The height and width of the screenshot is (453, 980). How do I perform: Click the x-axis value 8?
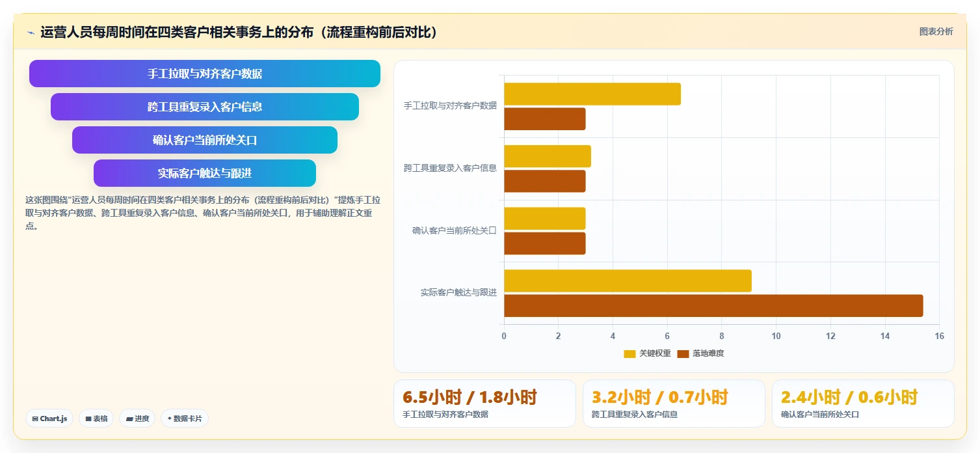722,336
